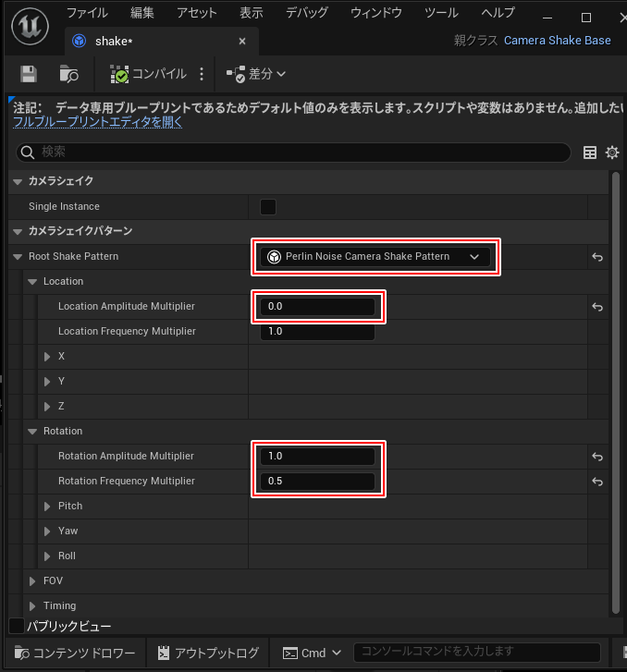Click フルブループリントエディタを開く link
Screen dimensions: 627x672
click(x=97, y=123)
